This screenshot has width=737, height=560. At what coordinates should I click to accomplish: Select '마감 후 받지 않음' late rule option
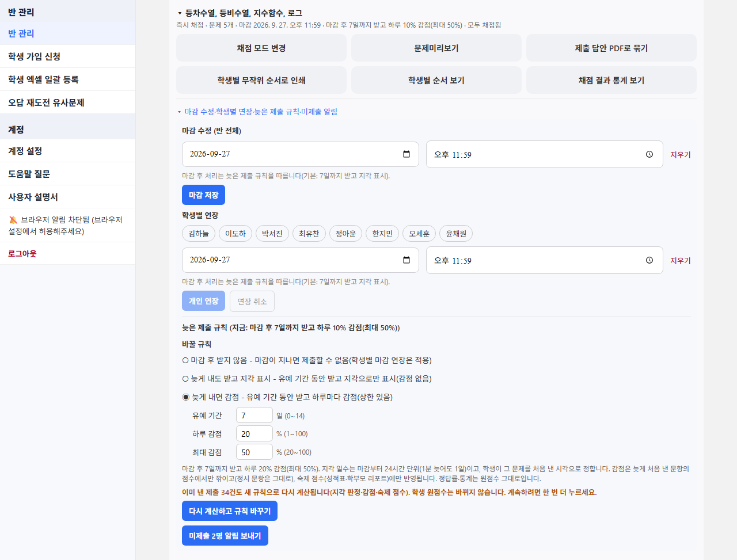[x=185, y=360]
